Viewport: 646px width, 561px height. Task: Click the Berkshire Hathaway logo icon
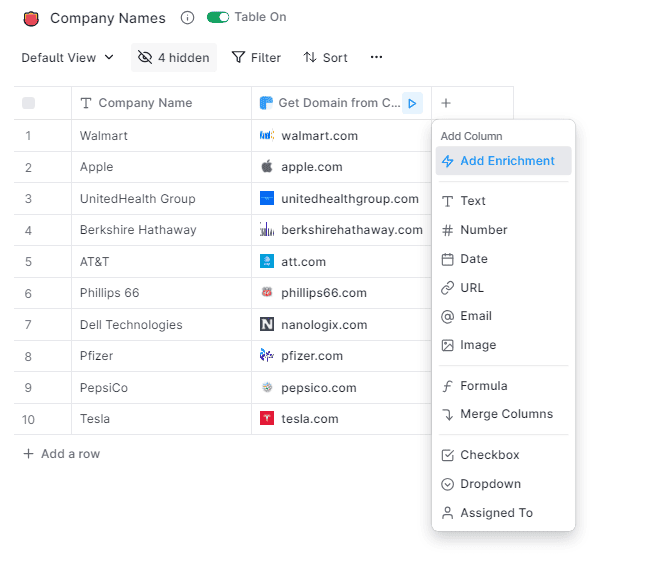tap(267, 229)
